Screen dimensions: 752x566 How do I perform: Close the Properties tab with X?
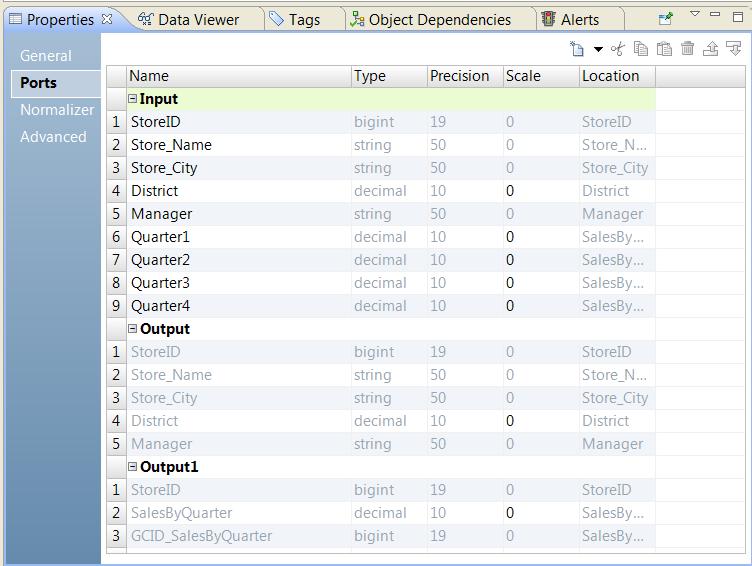click(107, 19)
